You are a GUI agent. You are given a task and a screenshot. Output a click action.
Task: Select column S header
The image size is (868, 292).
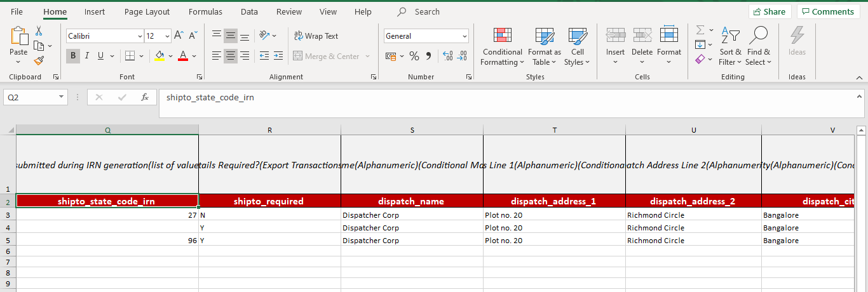[412, 129]
